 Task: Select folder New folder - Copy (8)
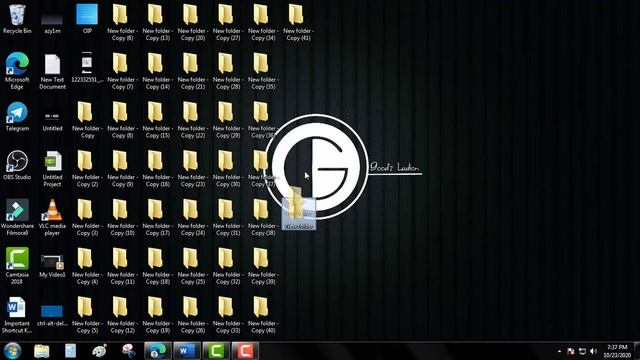click(122, 120)
